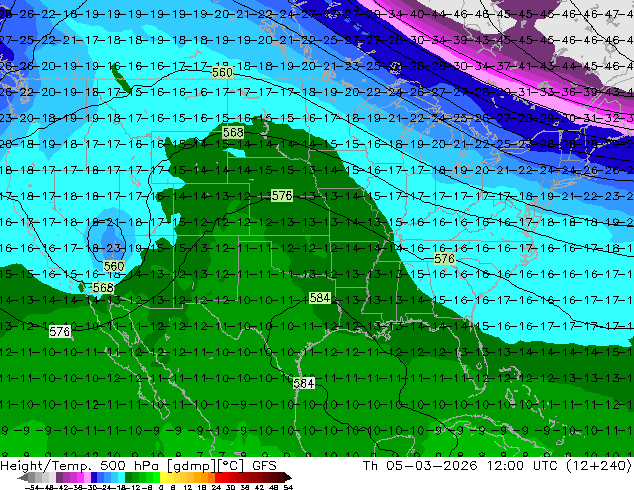The image size is (634, 490).
Task: Click the 568 label just below the 560 low label
Action: tap(103, 287)
